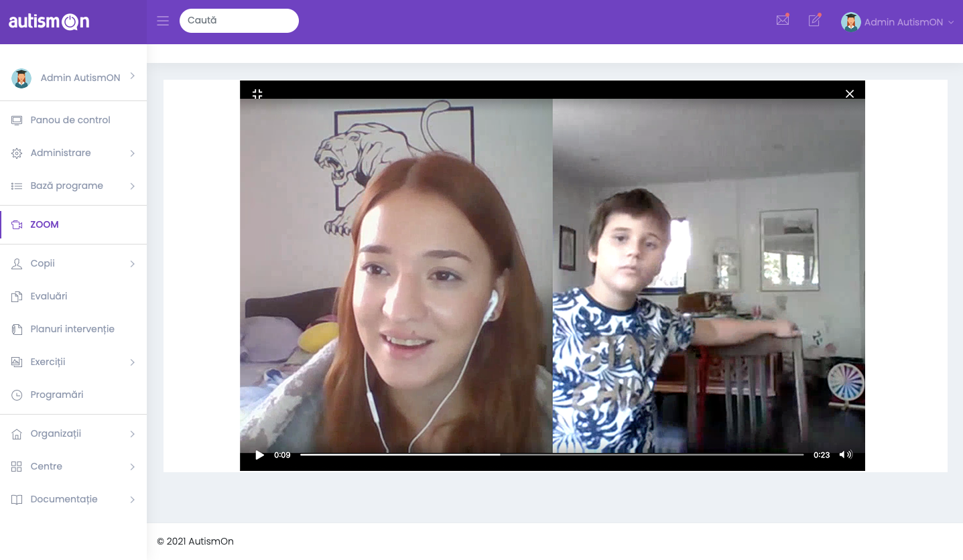
Task: Click the Admin AutismON name in header
Action: [903, 22]
